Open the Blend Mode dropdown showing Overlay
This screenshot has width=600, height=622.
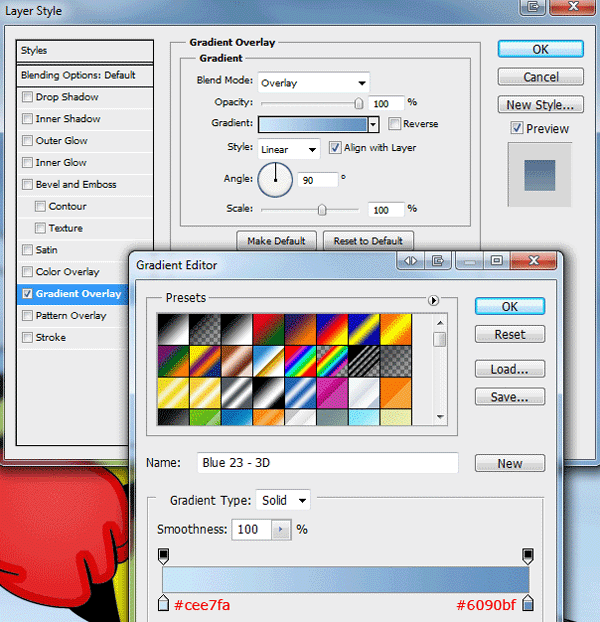(313, 83)
